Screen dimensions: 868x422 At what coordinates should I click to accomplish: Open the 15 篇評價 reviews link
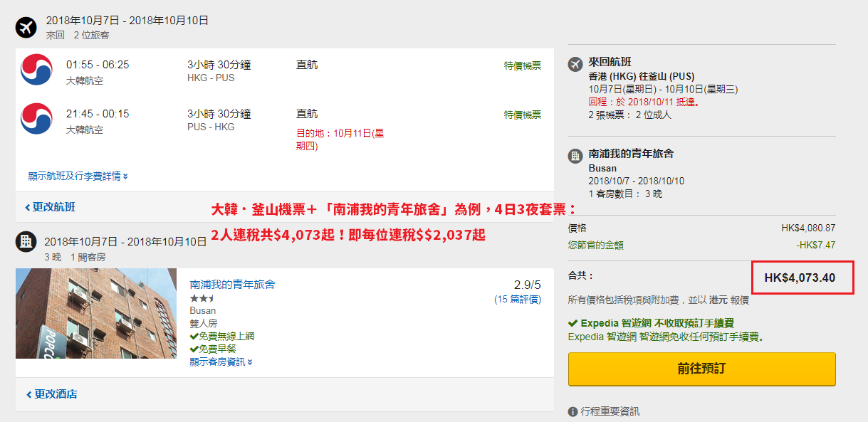click(x=518, y=300)
